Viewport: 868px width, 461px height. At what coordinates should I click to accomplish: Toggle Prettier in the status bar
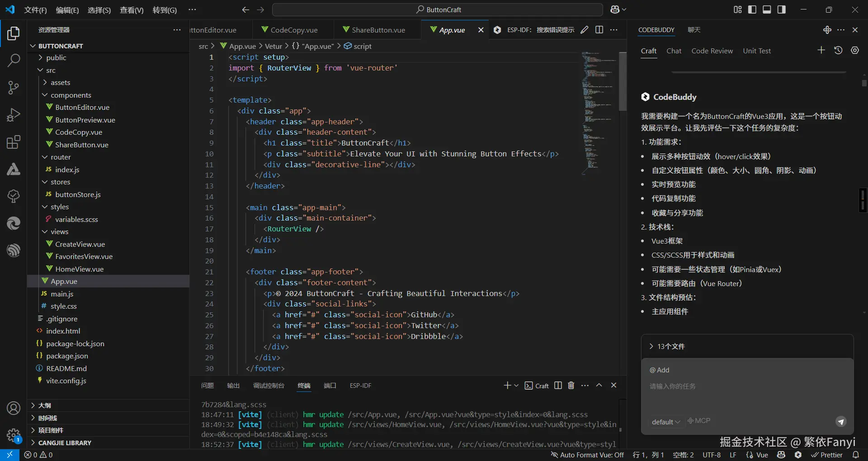point(827,455)
